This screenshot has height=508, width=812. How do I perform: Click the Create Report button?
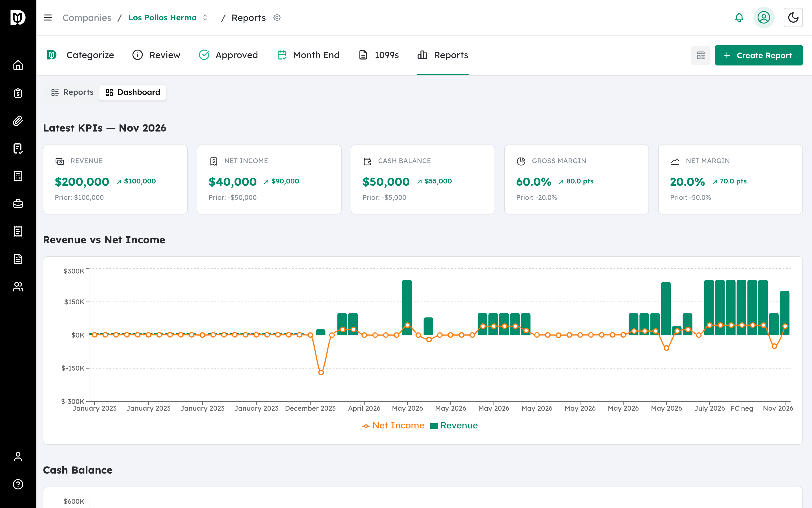[759, 55]
